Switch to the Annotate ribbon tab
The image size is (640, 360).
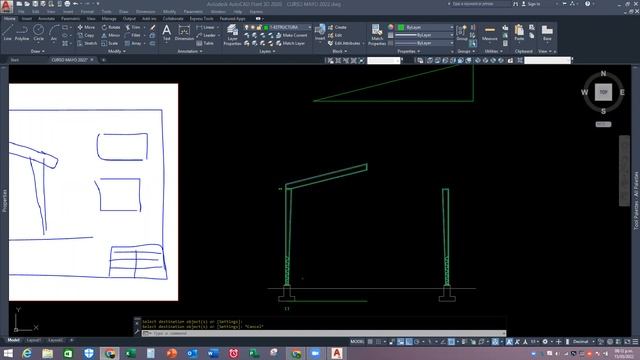point(46,19)
